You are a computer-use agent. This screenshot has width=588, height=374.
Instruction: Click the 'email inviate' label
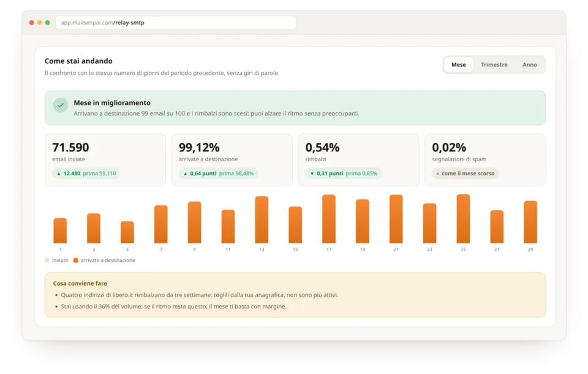click(69, 159)
